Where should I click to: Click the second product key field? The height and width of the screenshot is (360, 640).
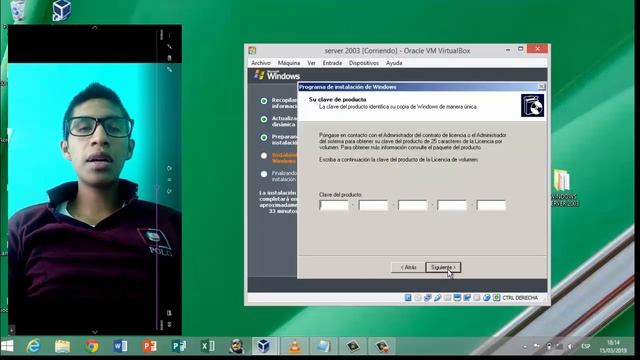tap(373, 205)
